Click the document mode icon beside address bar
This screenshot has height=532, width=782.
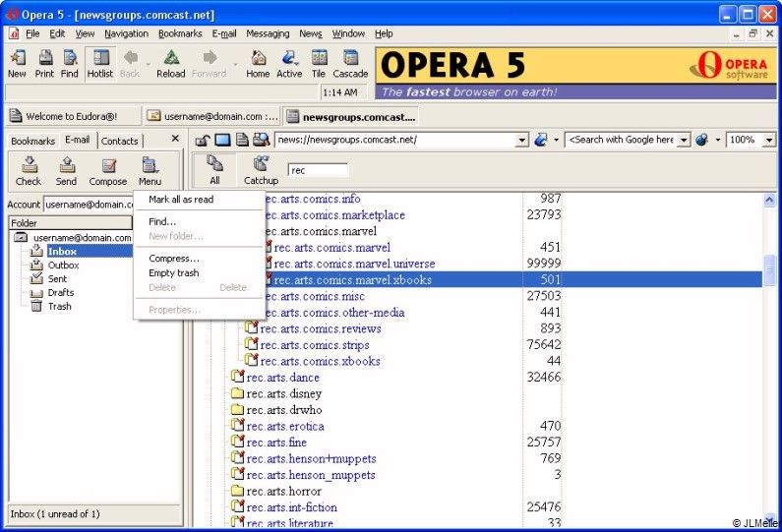[x=242, y=140]
